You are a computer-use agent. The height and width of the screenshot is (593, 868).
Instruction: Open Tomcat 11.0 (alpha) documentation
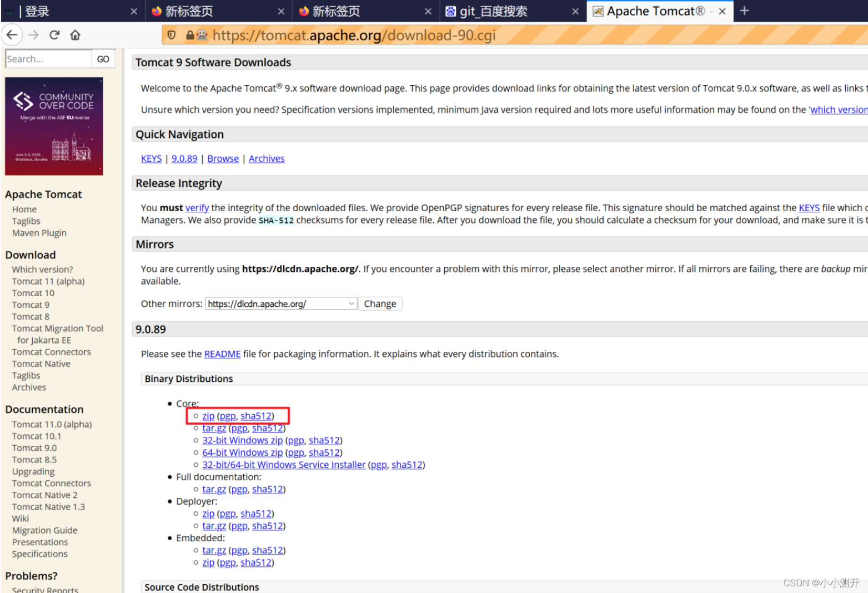point(52,424)
